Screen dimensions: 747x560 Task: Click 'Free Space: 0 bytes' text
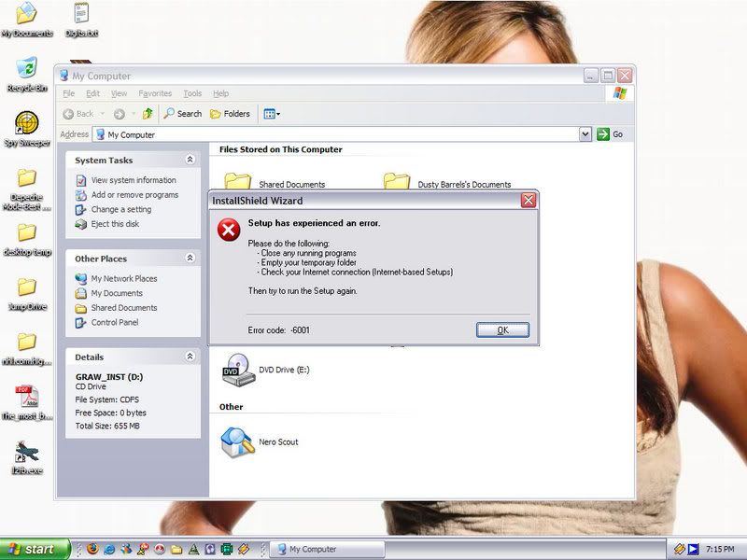tap(110, 413)
